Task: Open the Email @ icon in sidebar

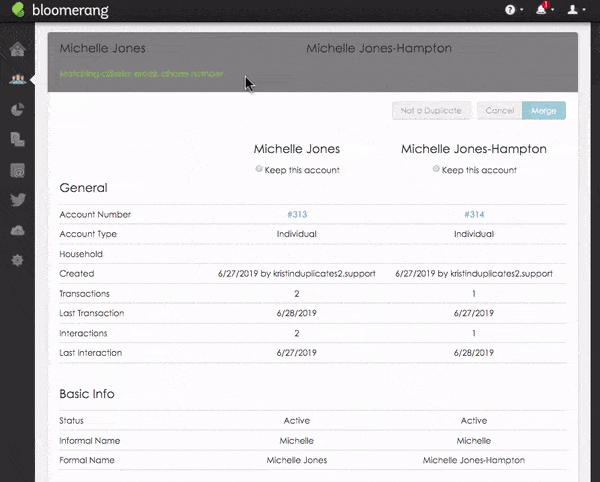Action: [x=16, y=170]
